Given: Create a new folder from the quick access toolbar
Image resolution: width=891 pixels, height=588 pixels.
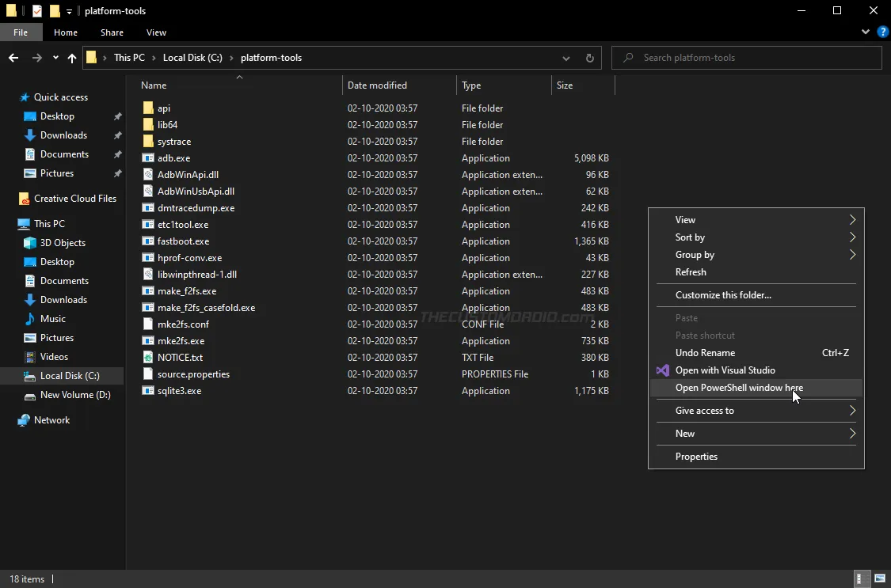Looking at the screenshot, I should pos(54,10).
